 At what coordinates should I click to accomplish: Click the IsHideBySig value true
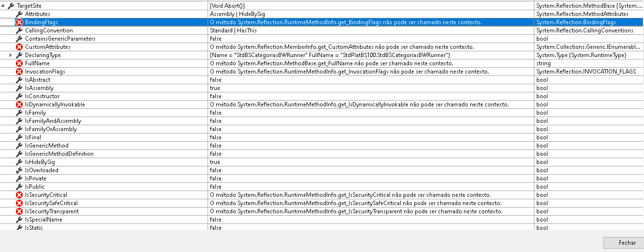(215, 162)
